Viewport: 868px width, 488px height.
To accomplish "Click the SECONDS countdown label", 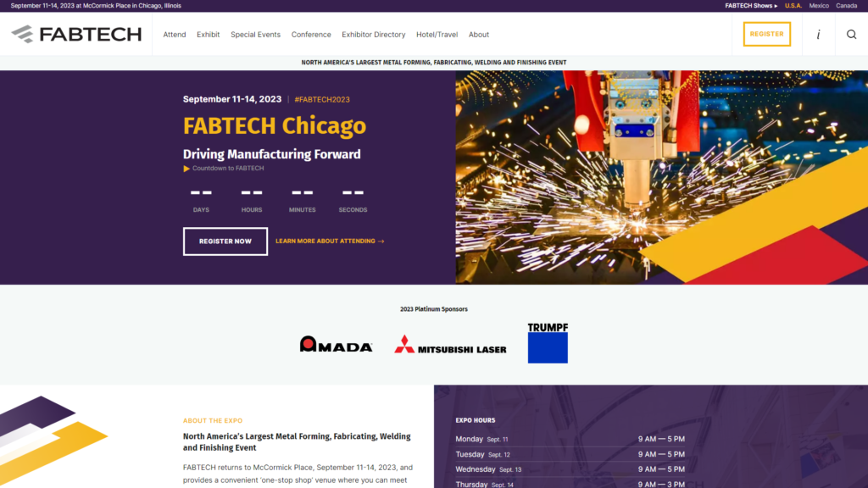I will point(353,210).
